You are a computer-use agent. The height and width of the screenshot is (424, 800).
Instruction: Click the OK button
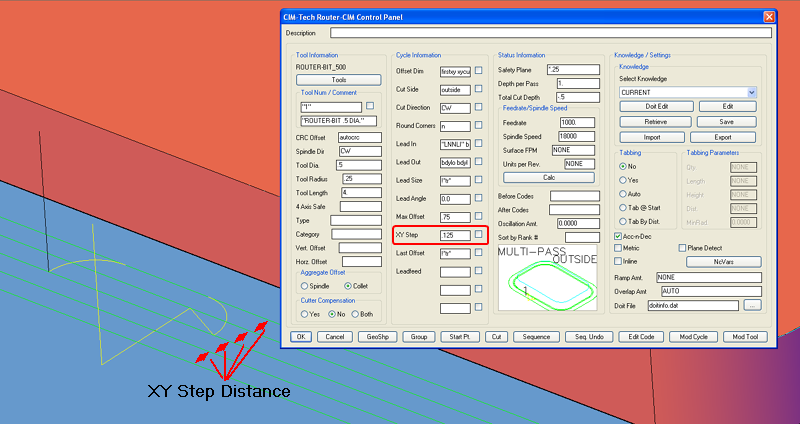point(301,337)
